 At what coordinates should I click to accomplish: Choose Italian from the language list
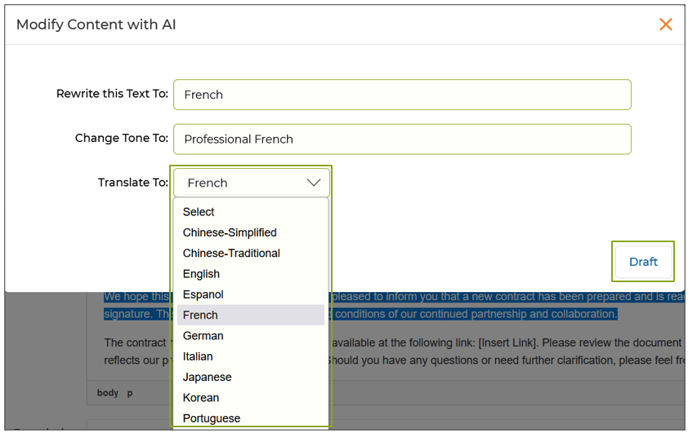click(198, 357)
